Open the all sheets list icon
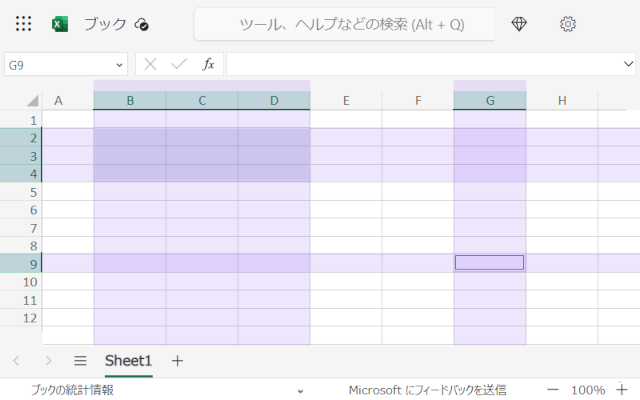This screenshot has width=640, height=400. point(80,361)
